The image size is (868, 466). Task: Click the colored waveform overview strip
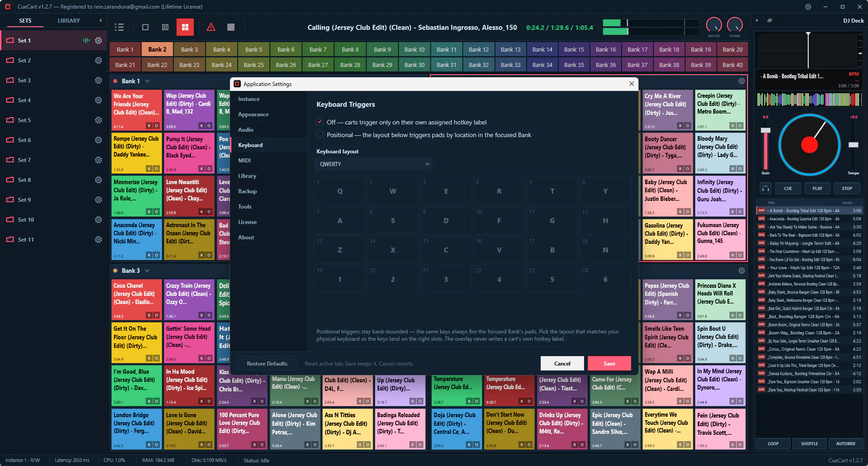[809, 100]
